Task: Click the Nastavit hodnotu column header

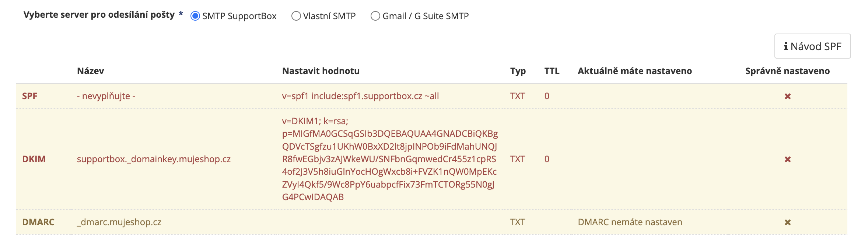Action: pyautogui.click(x=321, y=71)
